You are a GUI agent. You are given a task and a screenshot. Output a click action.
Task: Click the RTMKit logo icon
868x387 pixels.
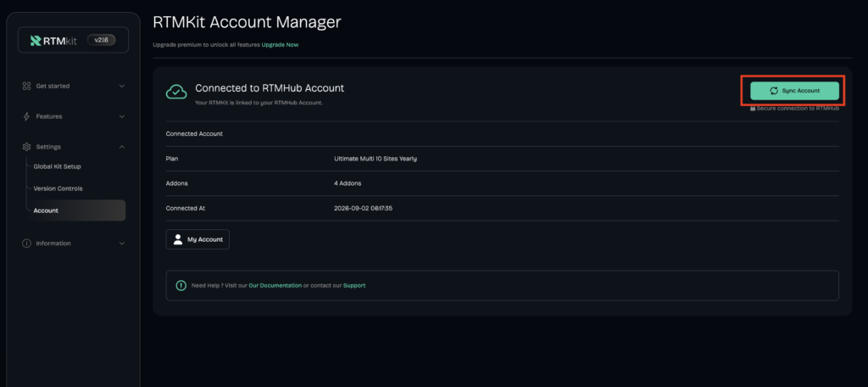36,41
